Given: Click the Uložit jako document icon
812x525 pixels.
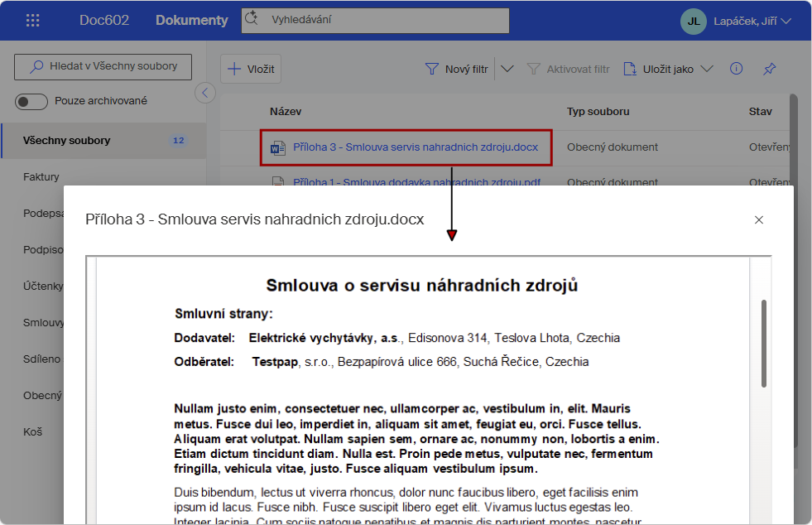Looking at the screenshot, I should coord(629,69).
